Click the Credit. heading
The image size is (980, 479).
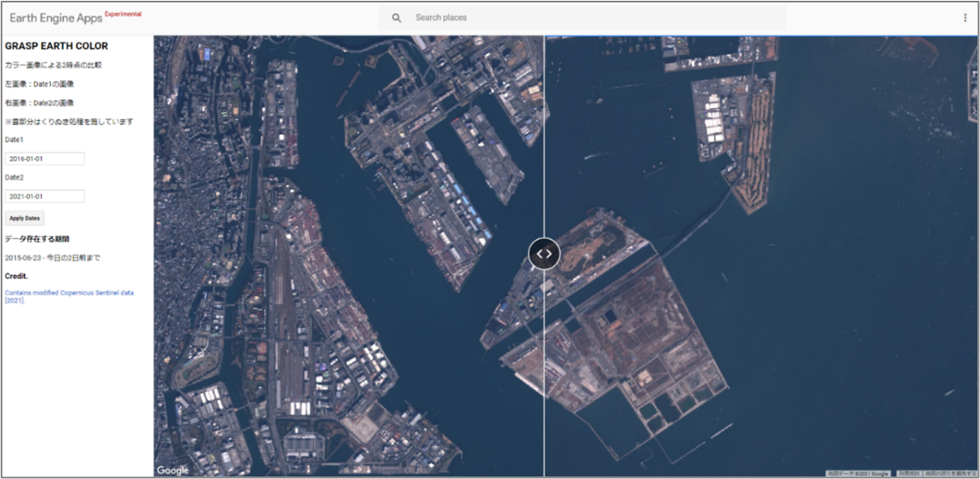tap(17, 276)
